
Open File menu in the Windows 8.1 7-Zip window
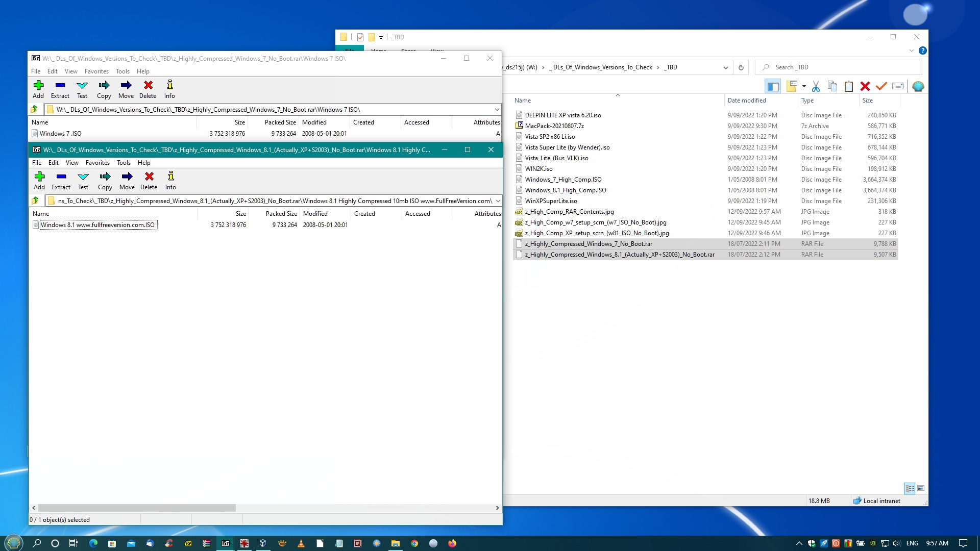(x=37, y=163)
